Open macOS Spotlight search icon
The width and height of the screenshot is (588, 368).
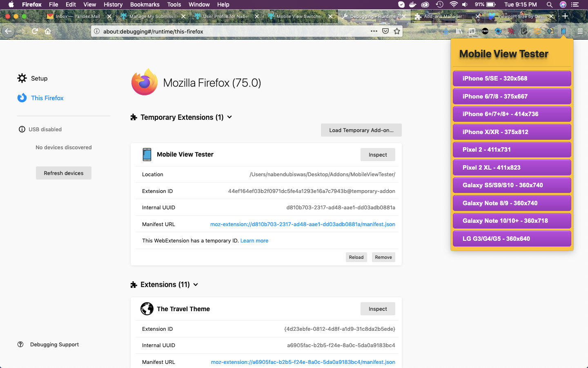(550, 4)
